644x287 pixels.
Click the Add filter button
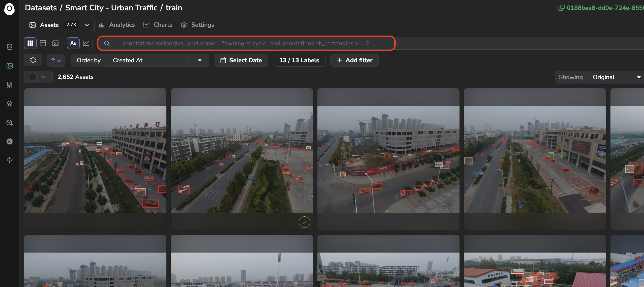(355, 60)
